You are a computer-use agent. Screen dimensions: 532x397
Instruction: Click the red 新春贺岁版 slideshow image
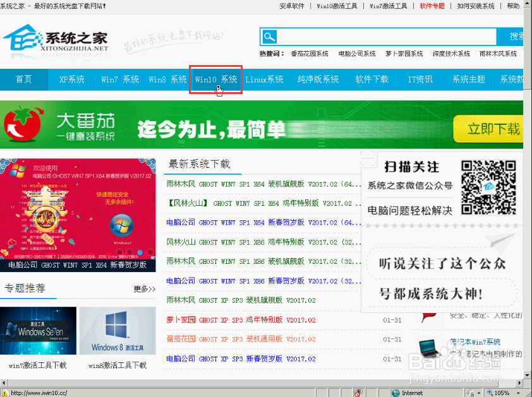(x=78, y=209)
